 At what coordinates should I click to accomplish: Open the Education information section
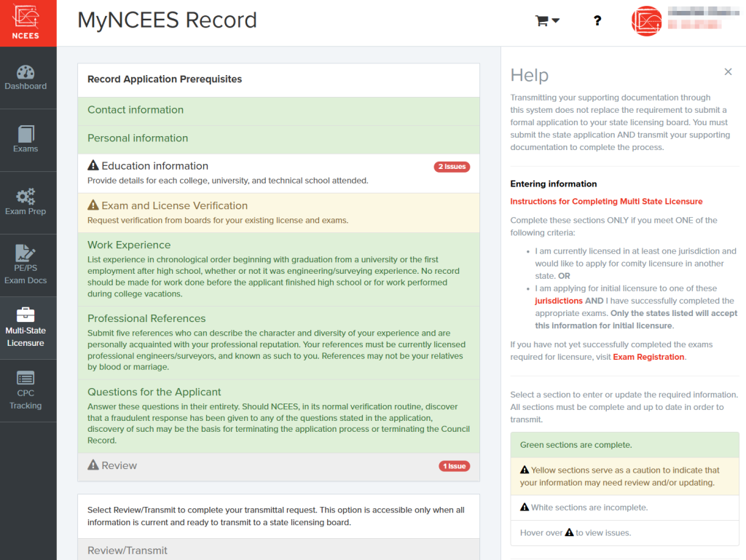click(279, 173)
